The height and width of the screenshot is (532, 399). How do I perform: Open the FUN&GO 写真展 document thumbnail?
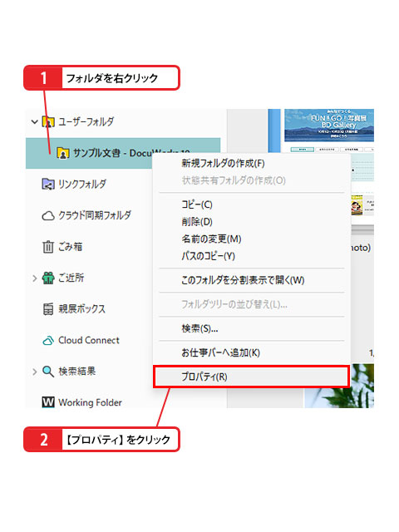point(329,126)
